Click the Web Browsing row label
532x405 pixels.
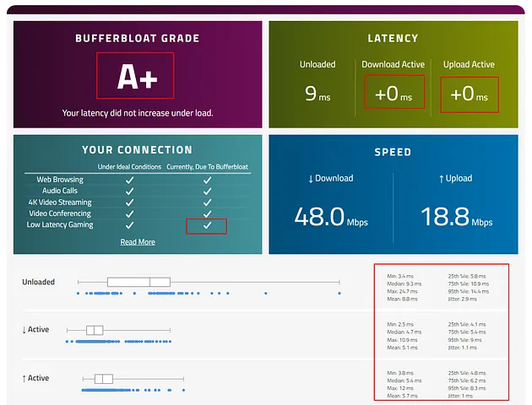[60, 180]
